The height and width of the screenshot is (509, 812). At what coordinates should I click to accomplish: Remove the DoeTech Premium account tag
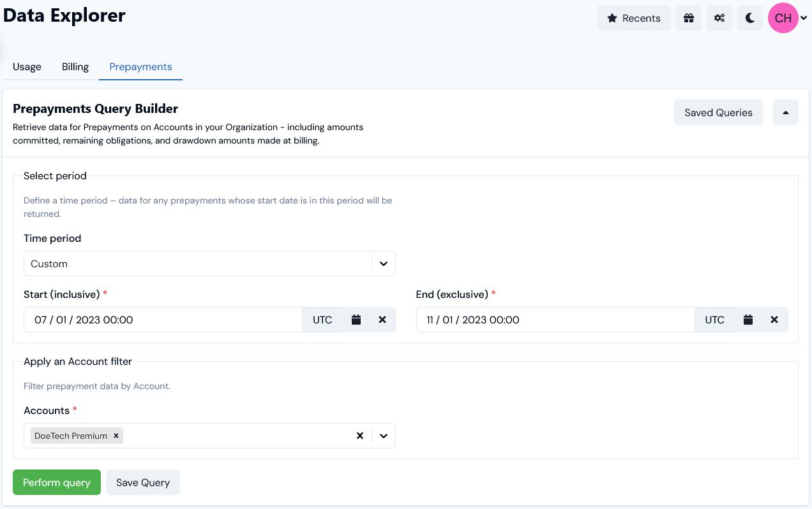(x=116, y=436)
